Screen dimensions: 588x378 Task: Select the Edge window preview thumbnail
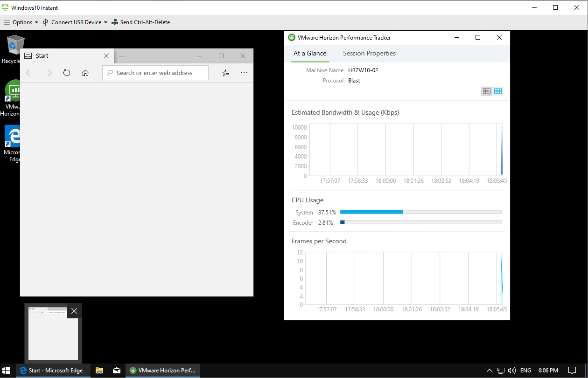pyautogui.click(x=53, y=333)
